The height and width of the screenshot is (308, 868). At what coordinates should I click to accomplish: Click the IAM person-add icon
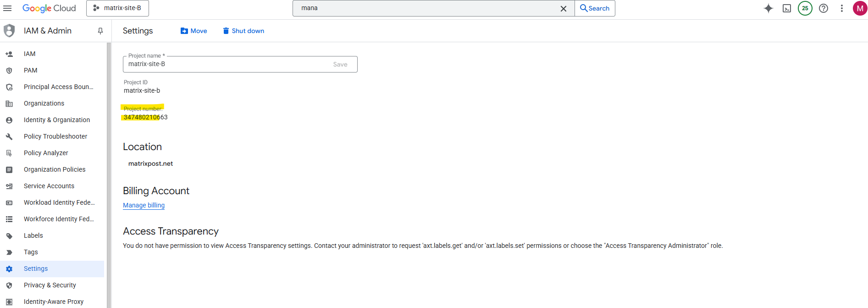point(9,54)
